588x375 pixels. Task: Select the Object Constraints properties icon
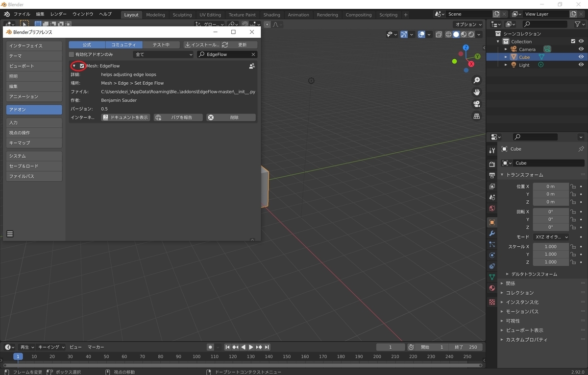pos(491,266)
